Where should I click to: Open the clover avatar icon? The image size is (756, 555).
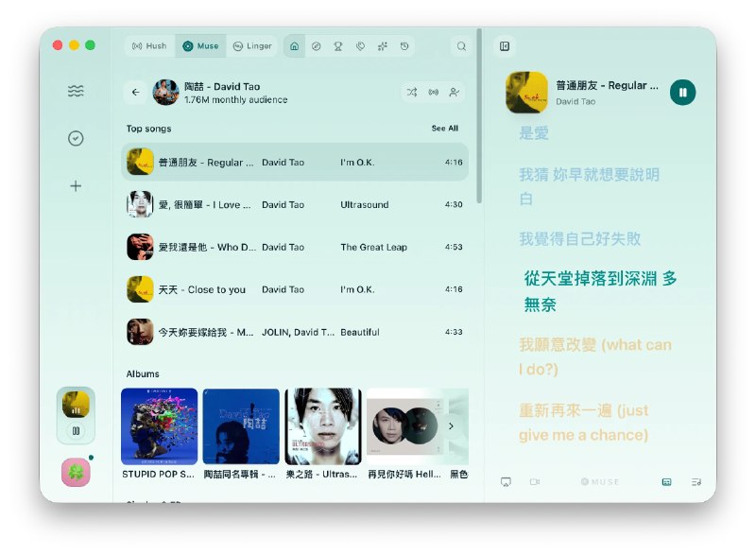76,472
